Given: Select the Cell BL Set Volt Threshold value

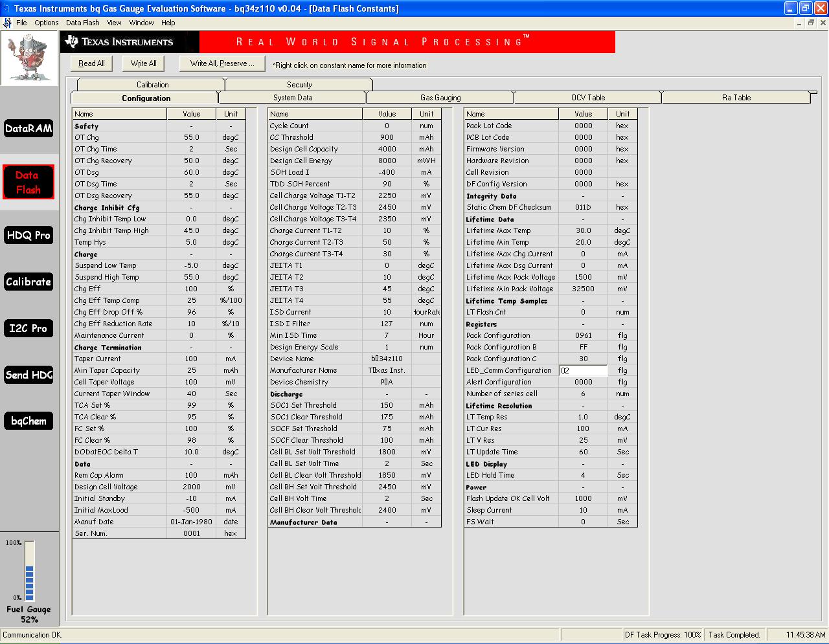Looking at the screenshot, I should [x=387, y=452].
